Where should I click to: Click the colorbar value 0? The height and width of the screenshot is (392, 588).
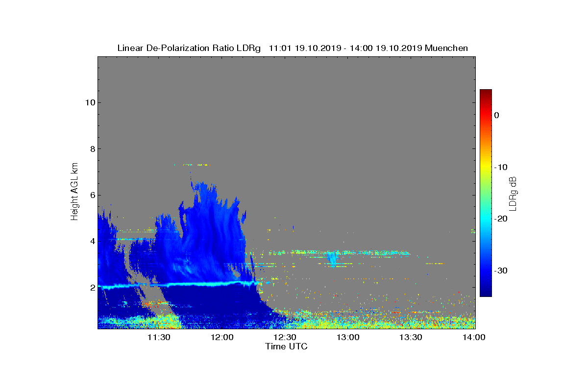pyautogui.click(x=496, y=115)
